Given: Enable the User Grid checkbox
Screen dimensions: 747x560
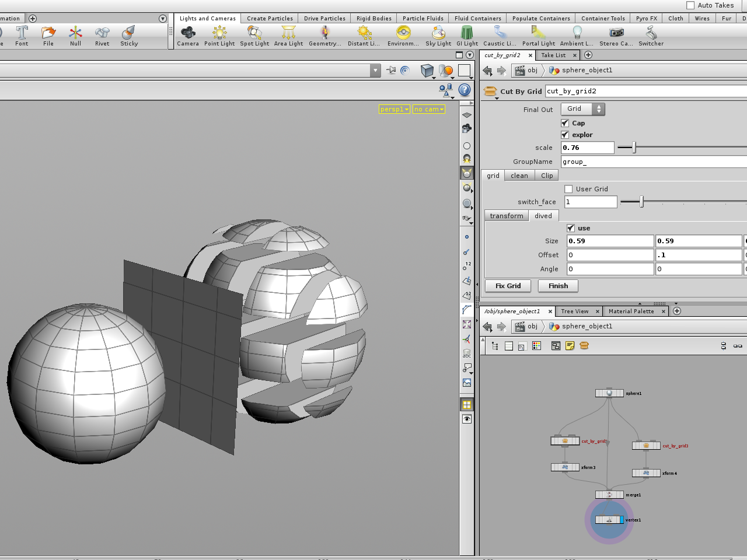Looking at the screenshot, I should pos(568,189).
